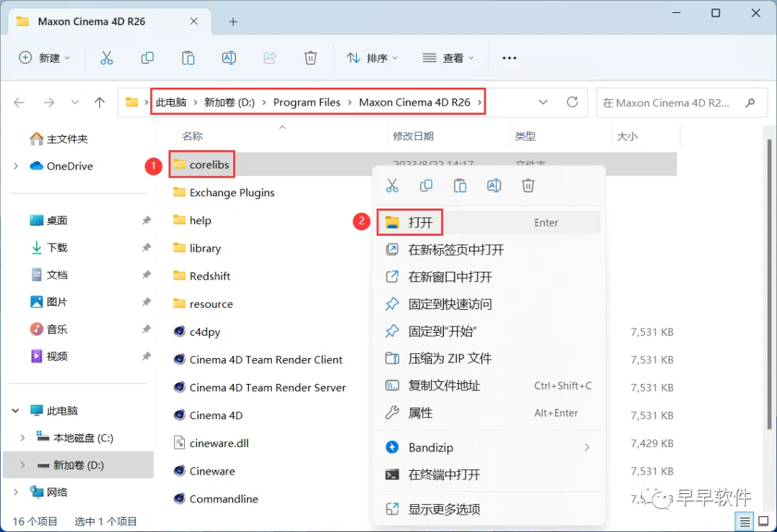The height and width of the screenshot is (532, 777).
Task: Choose 固定到"开始" in context menu
Action: point(489,331)
